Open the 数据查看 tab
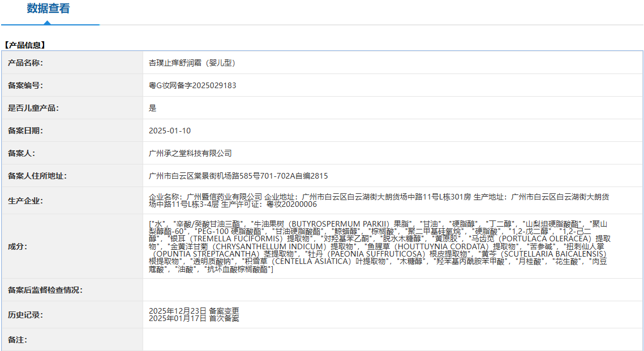644x351 pixels. (x=49, y=8)
